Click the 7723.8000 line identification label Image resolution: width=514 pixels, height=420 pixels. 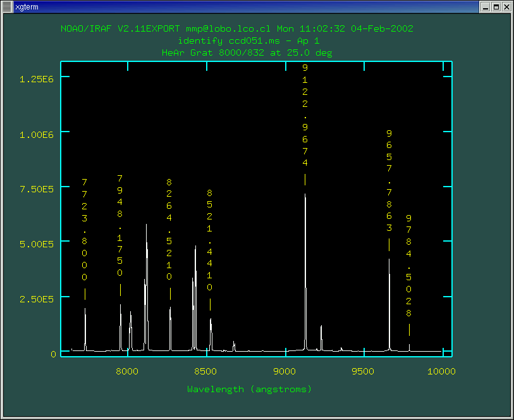(x=85, y=230)
